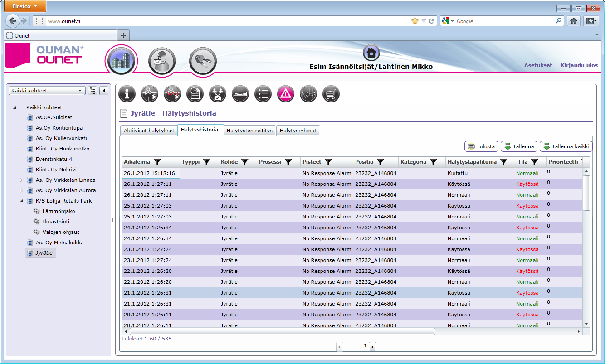
Task: Go to Firefox home page button
Action: click(574, 21)
